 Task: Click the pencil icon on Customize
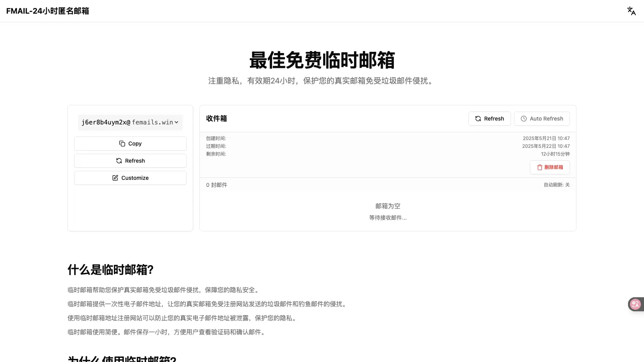coord(115,178)
